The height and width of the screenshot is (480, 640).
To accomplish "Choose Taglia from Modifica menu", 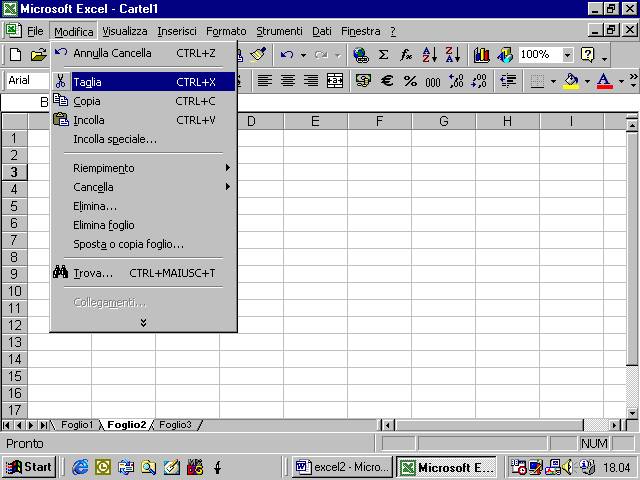I will [143, 82].
